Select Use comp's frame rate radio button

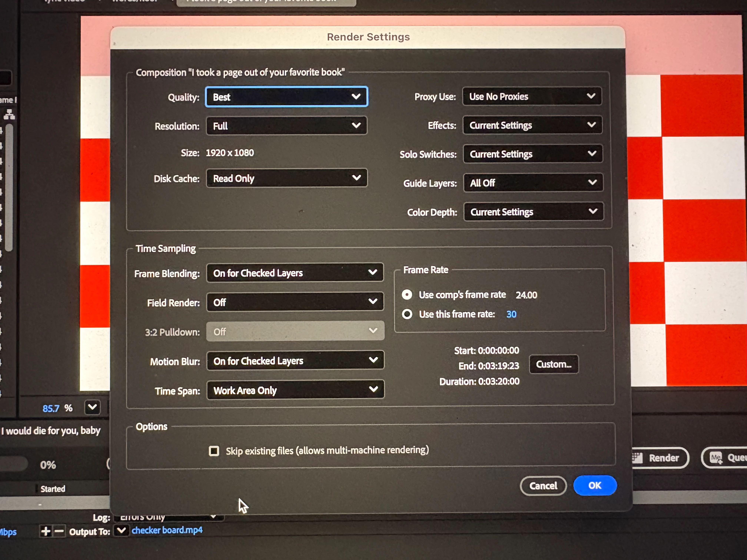[x=407, y=295]
